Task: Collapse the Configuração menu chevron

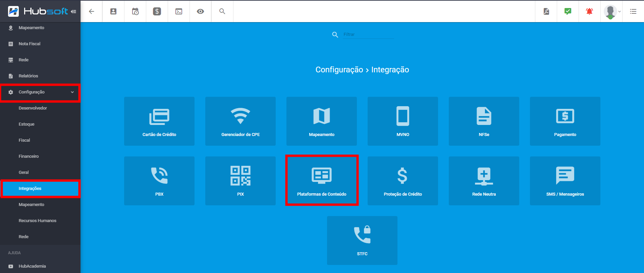Action: tap(72, 92)
